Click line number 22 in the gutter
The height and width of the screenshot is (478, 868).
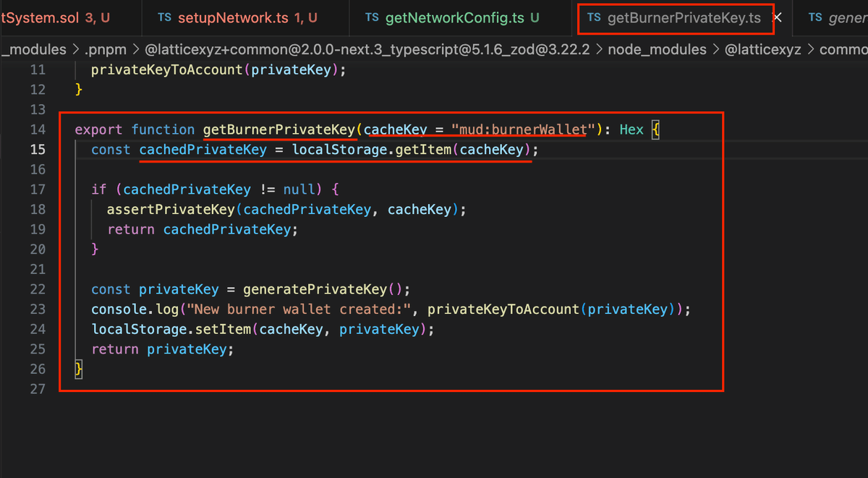click(37, 289)
